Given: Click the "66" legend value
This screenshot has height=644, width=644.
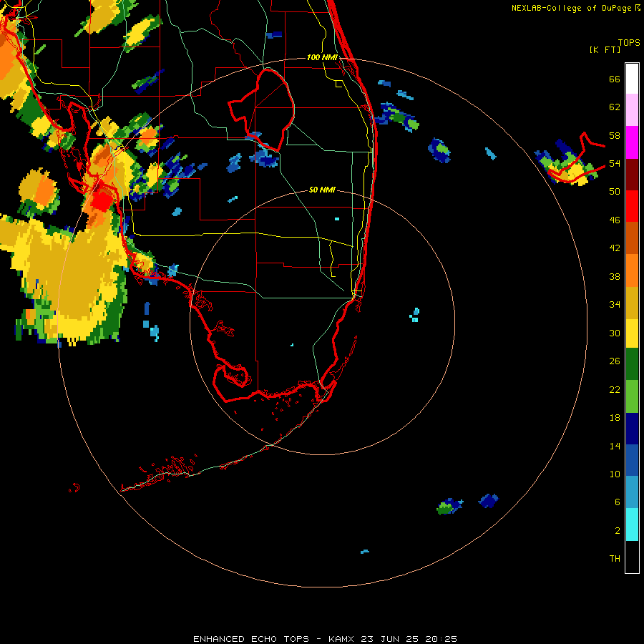Looking at the screenshot, I should pos(615,79).
